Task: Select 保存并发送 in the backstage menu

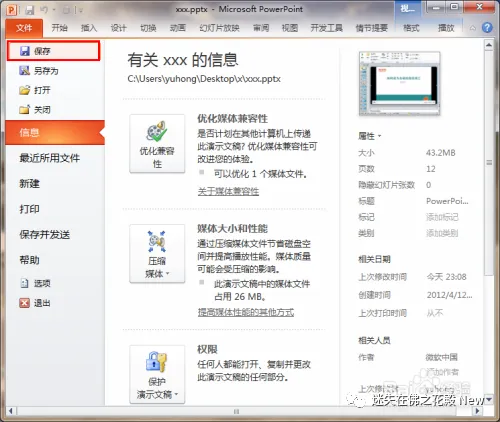Action: tap(45, 234)
